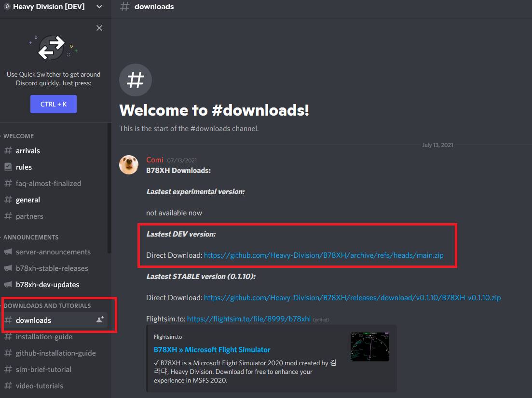
Task: Open the server-announcements megaphone channel
Action: click(x=53, y=252)
